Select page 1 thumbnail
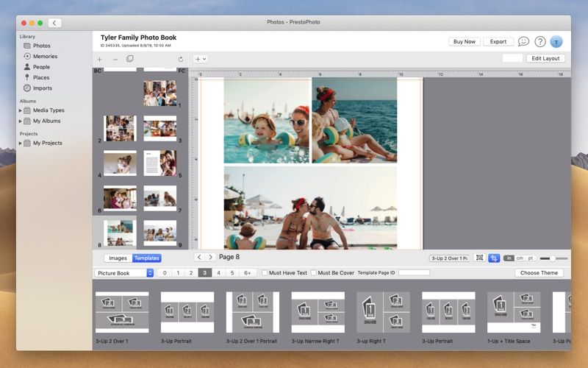588x368 pixels. (160, 93)
